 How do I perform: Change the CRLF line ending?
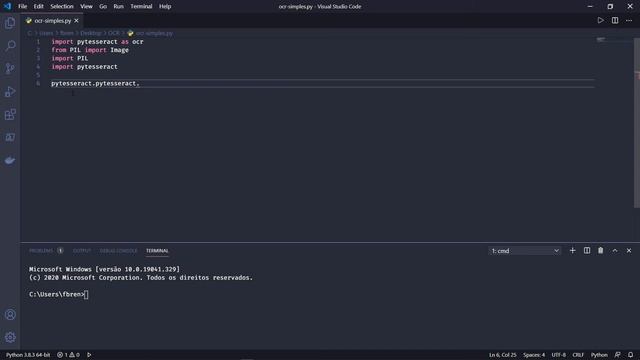[x=578, y=355]
